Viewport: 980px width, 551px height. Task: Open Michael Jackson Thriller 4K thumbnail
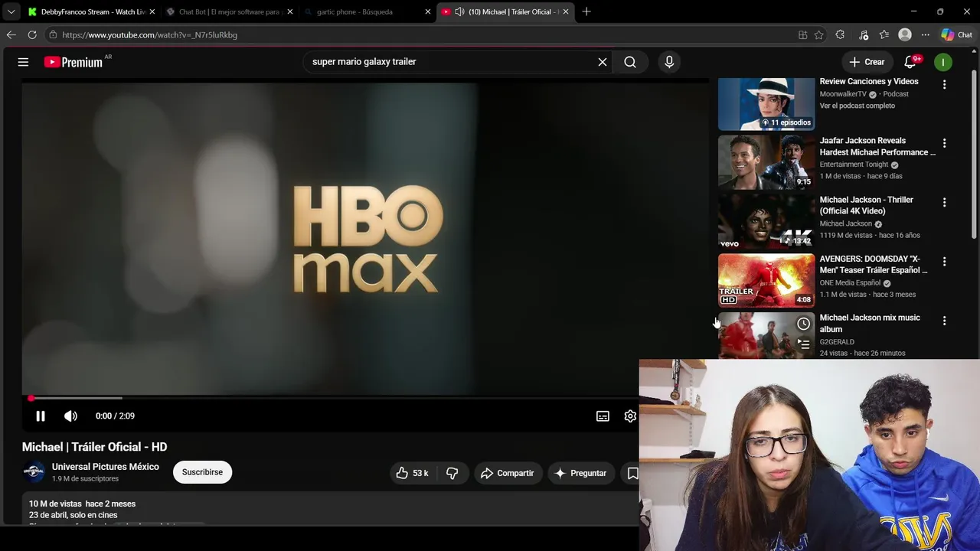766,222
